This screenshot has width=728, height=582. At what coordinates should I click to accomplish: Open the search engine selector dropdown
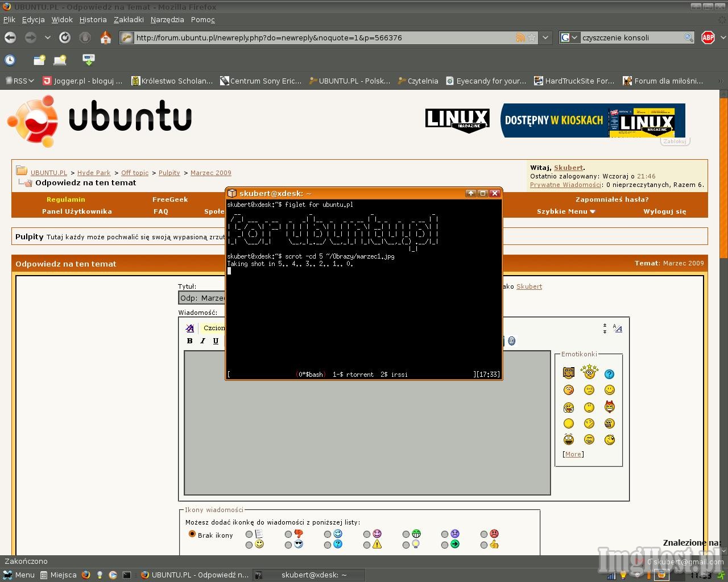click(569, 38)
